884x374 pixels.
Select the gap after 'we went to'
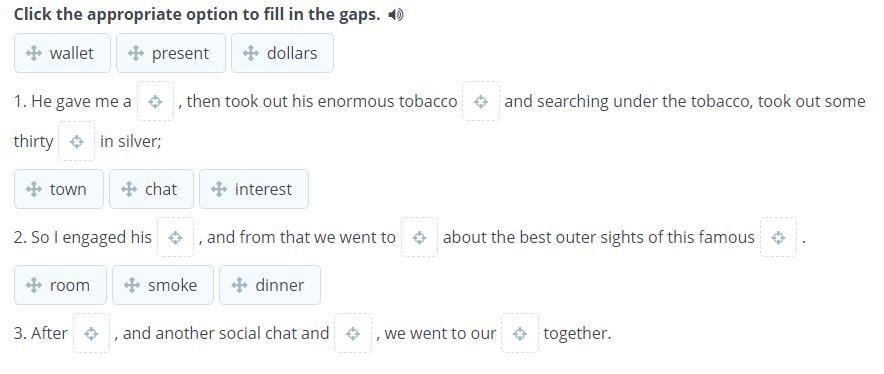pos(419,237)
